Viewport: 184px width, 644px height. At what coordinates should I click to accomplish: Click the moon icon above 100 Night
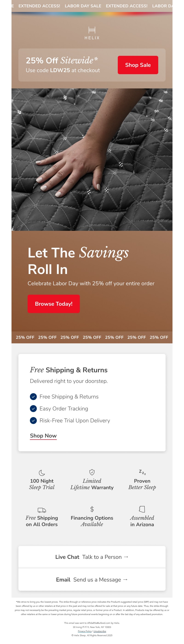click(42, 472)
